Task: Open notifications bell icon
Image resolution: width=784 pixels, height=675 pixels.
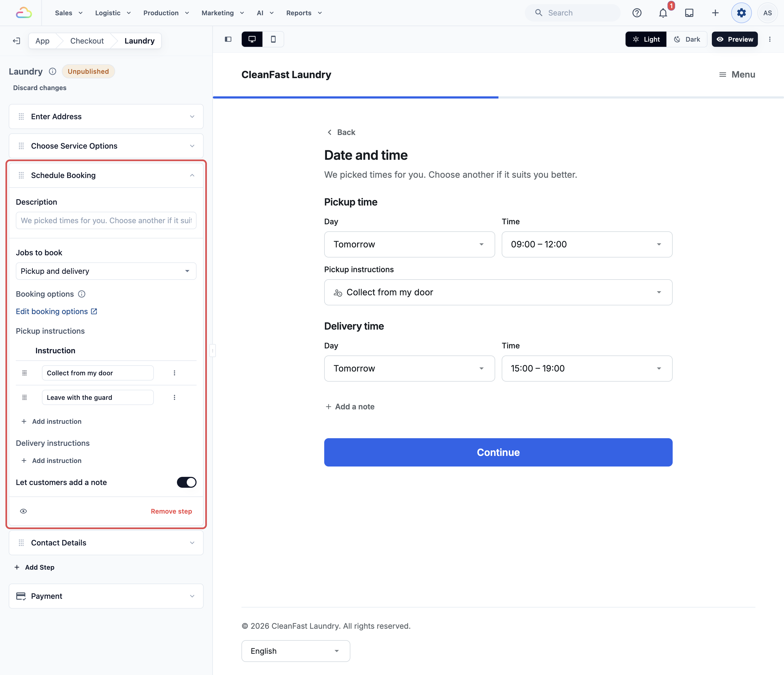Action: point(663,13)
